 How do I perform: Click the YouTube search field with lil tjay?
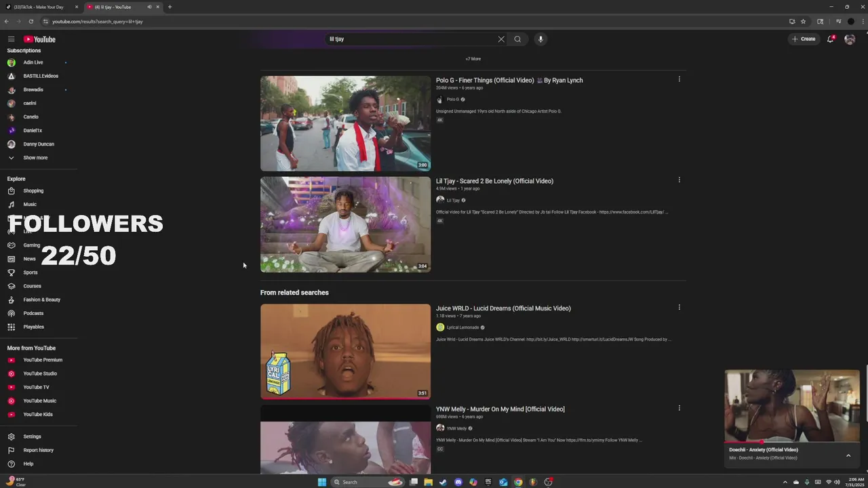tap(412, 39)
